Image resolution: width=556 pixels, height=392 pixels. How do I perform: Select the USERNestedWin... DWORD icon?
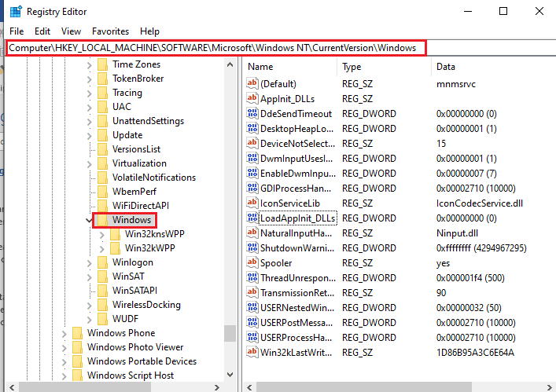point(252,307)
